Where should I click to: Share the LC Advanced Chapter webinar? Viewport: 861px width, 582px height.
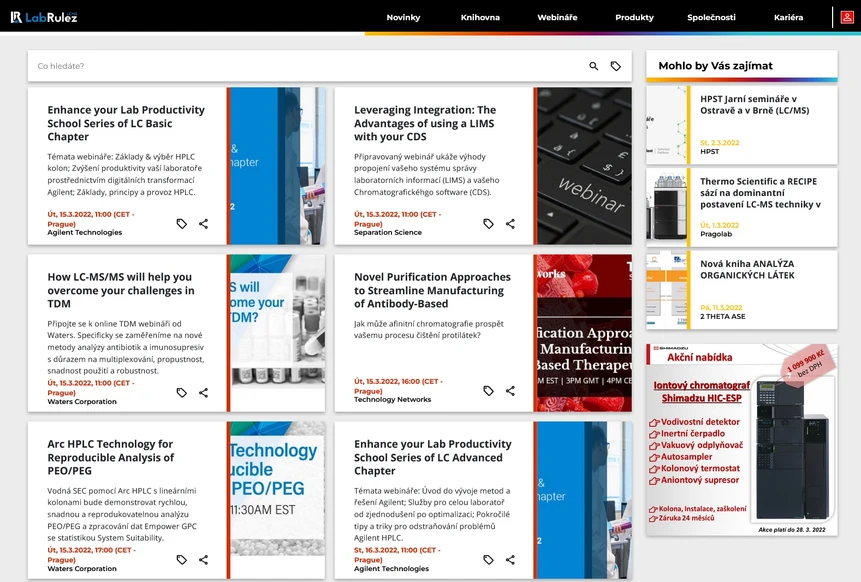click(510, 559)
